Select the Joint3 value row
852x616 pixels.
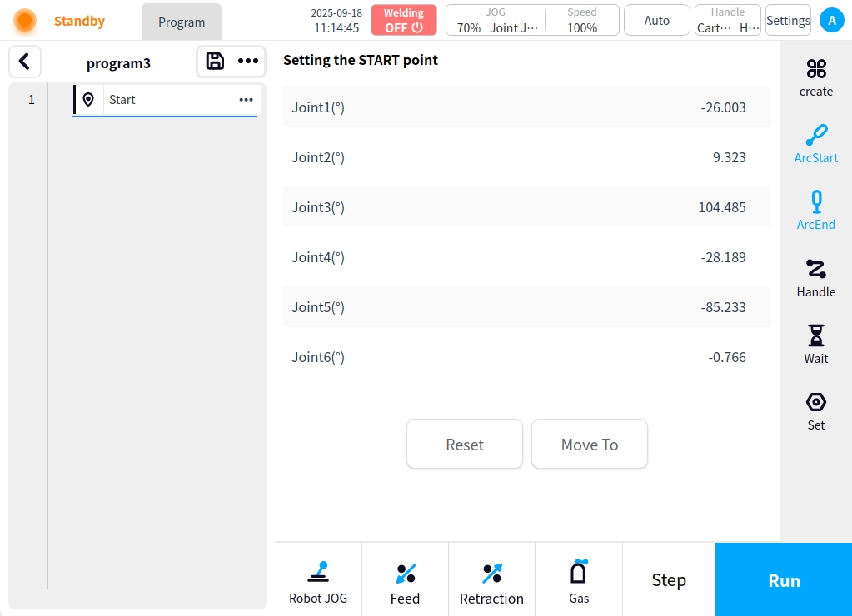(526, 207)
